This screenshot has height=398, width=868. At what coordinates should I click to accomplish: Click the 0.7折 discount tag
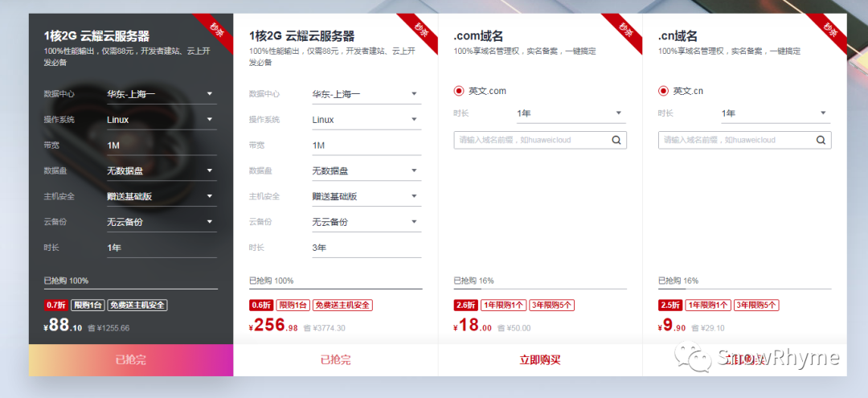click(x=56, y=305)
